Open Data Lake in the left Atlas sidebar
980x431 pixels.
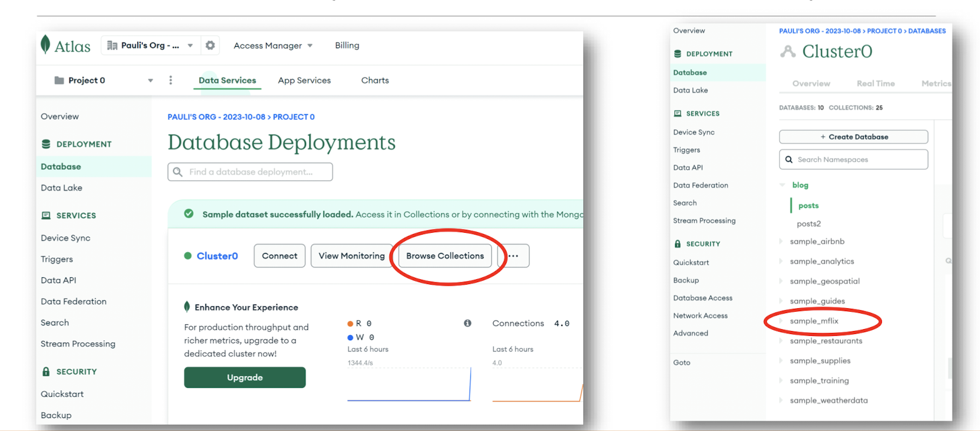coord(61,188)
